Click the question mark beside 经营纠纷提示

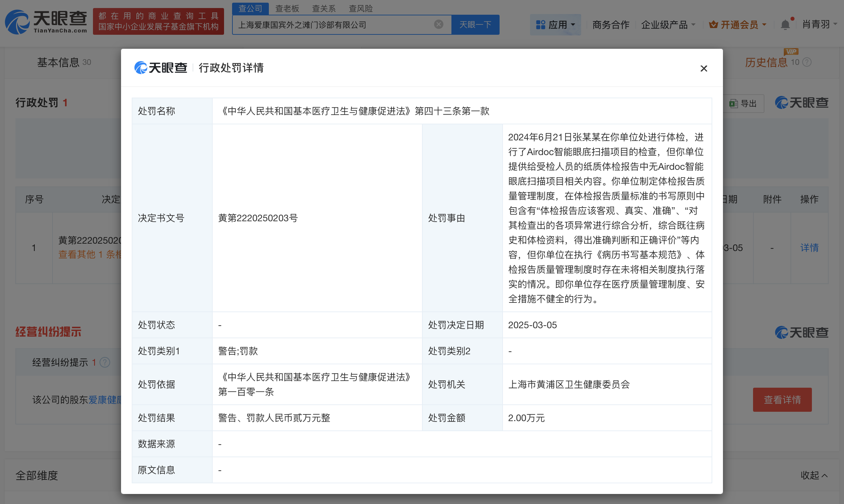pos(105,362)
